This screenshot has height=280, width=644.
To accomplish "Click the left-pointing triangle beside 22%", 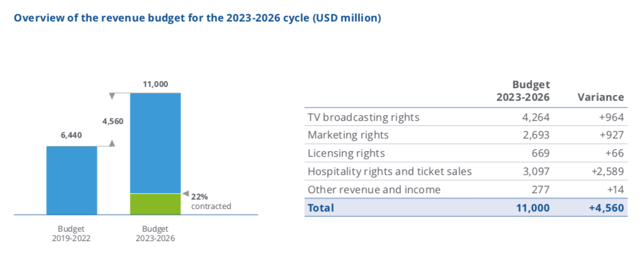I will point(185,193).
